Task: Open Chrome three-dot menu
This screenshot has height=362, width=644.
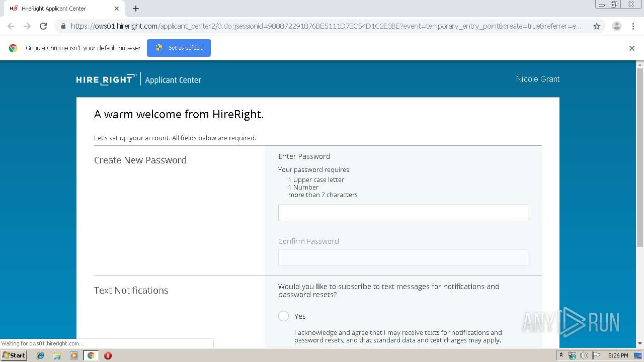Action: click(633, 26)
